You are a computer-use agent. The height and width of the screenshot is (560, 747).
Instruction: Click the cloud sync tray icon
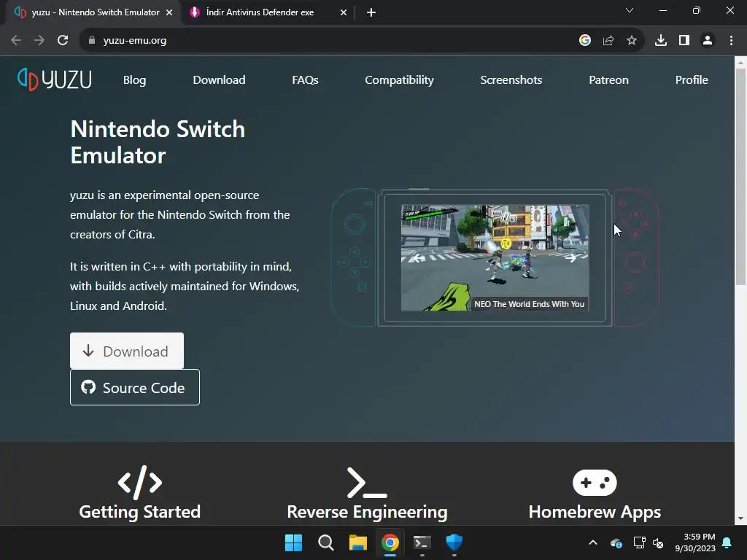coord(616,542)
